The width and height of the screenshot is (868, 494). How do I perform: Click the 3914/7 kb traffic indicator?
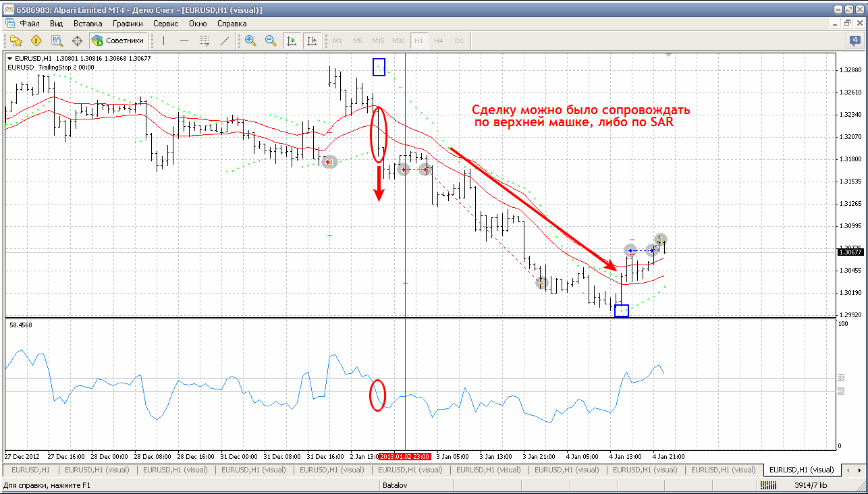[x=811, y=485]
